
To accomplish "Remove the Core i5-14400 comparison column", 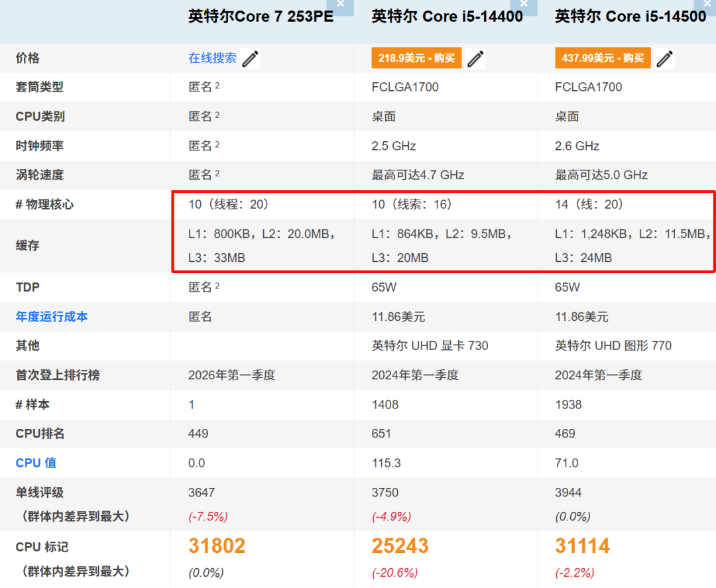I will pos(524,5).
